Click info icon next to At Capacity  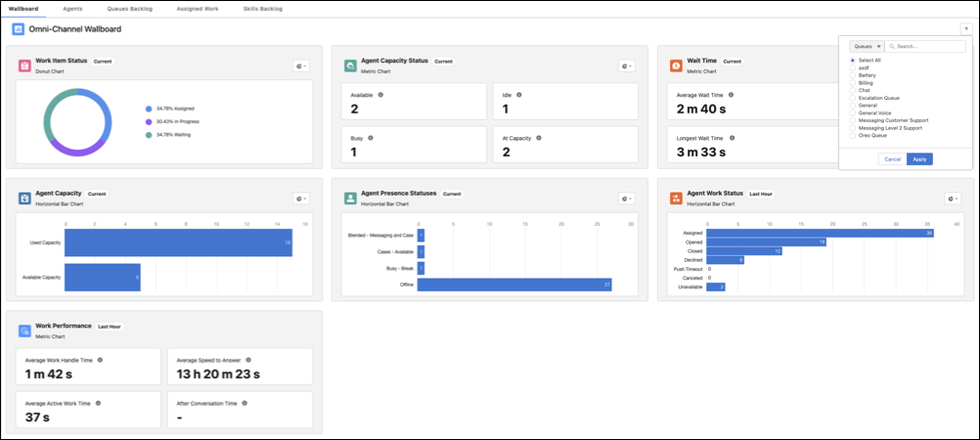(x=539, y=138)
